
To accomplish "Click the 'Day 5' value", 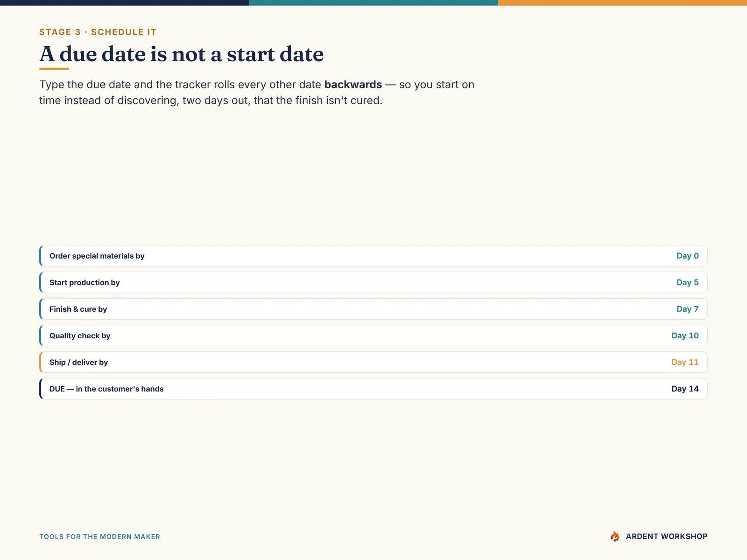I will point(688,282).
